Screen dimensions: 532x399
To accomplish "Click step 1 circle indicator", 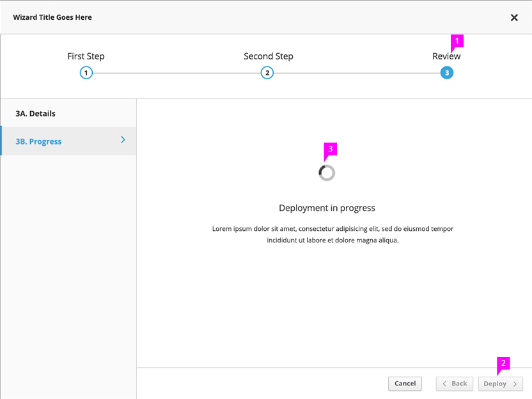I will coord(86,73).
